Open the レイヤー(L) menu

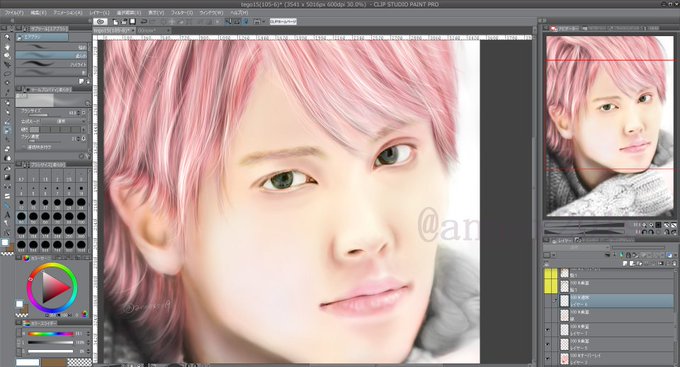99,13
